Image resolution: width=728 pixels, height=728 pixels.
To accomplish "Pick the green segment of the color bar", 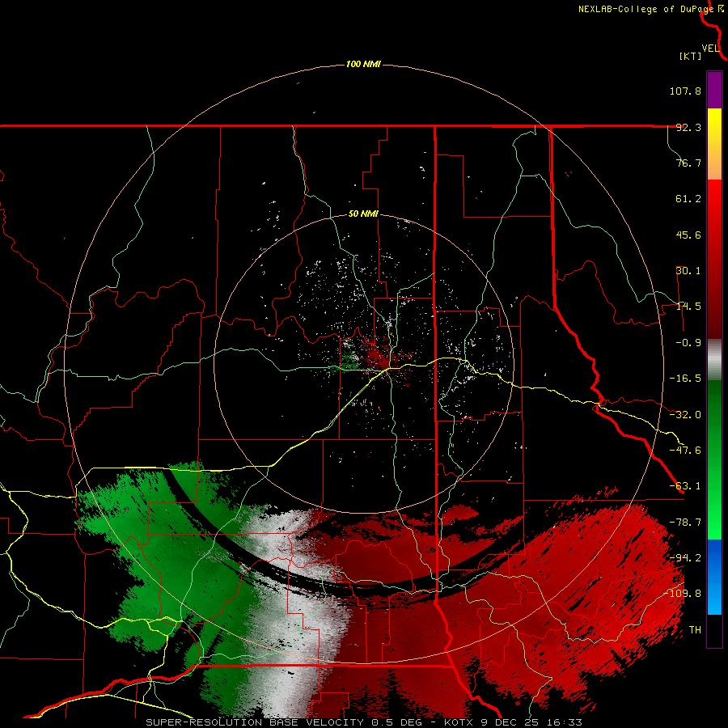I will pyautogui.click(x=714, y=459).
